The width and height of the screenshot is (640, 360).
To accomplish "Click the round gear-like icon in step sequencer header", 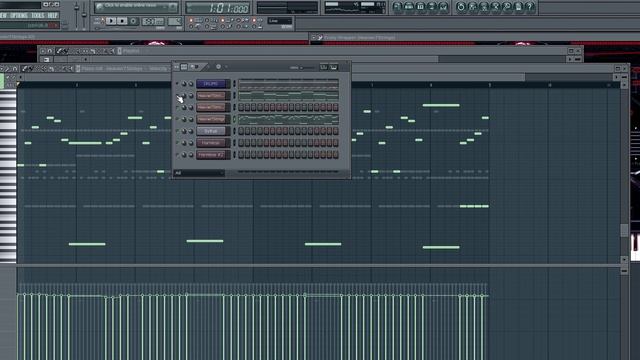I will tap(218, 67).
